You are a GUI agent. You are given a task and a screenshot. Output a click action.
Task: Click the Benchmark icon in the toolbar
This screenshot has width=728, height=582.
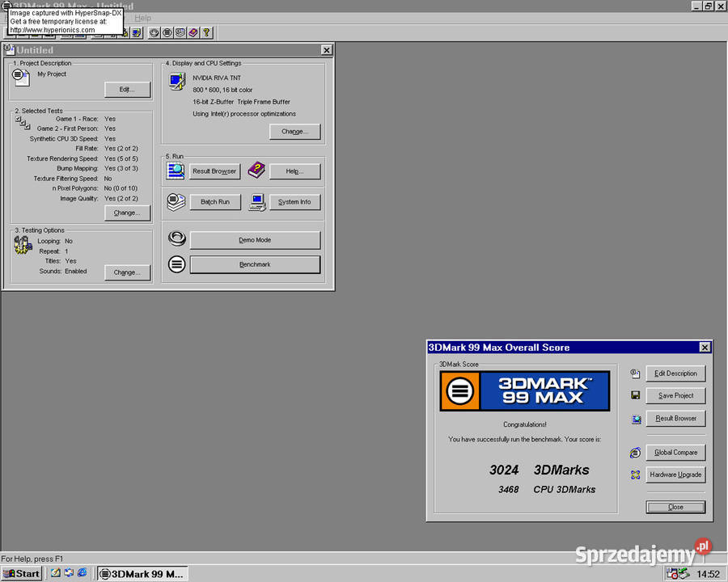pos(167,32)
